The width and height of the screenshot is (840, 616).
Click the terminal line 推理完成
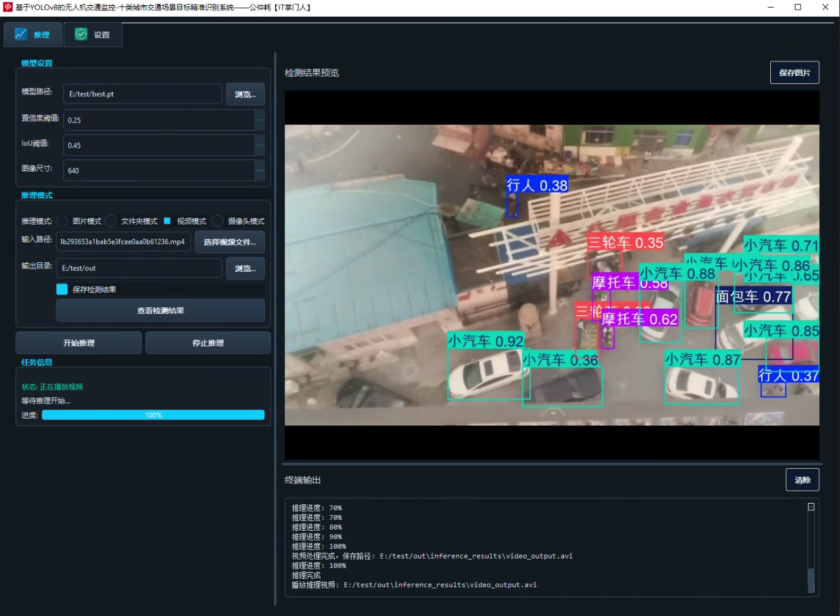306,575
